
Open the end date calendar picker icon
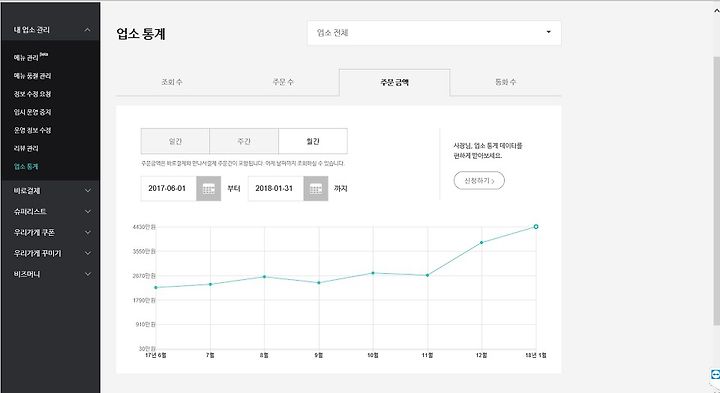[315, 189]
